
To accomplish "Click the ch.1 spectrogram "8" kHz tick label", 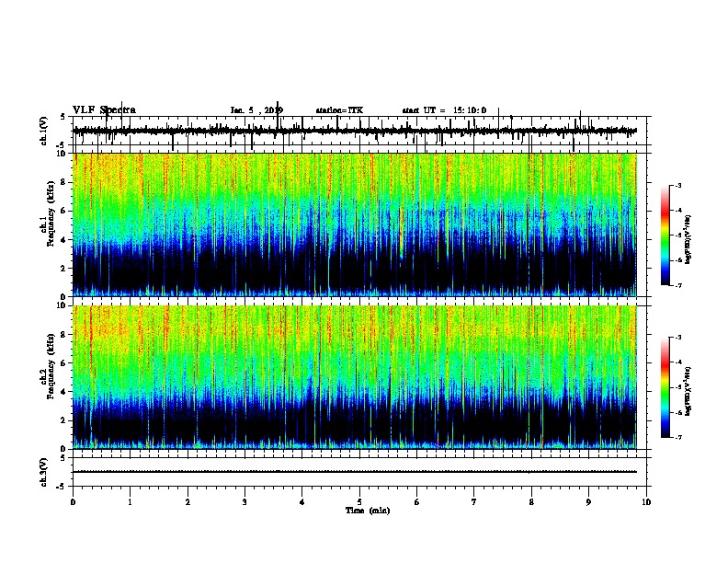I will coord(64,182).
